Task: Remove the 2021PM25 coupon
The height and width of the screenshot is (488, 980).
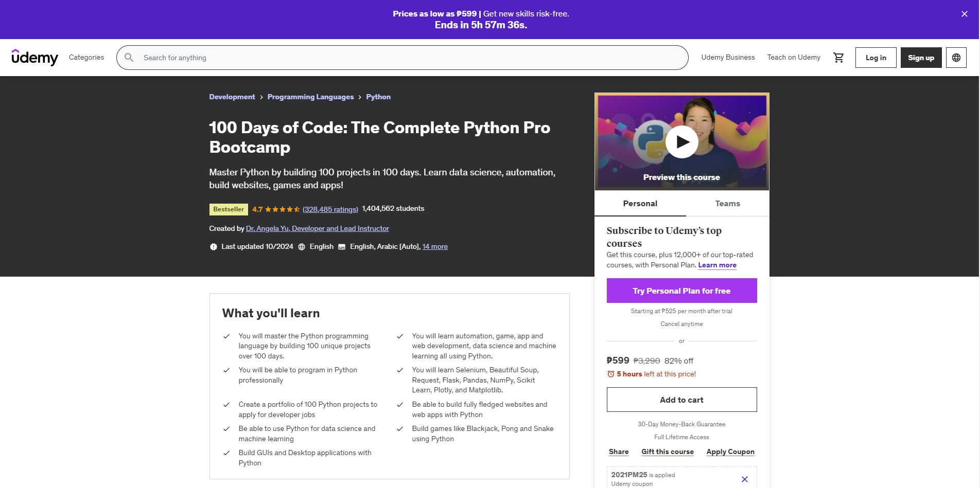Action: [744, 479]
